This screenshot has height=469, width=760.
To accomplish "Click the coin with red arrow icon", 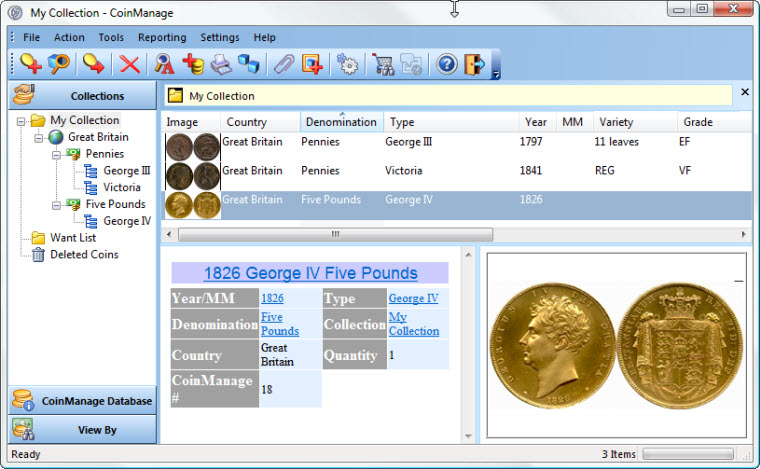I will click(94, 63).
